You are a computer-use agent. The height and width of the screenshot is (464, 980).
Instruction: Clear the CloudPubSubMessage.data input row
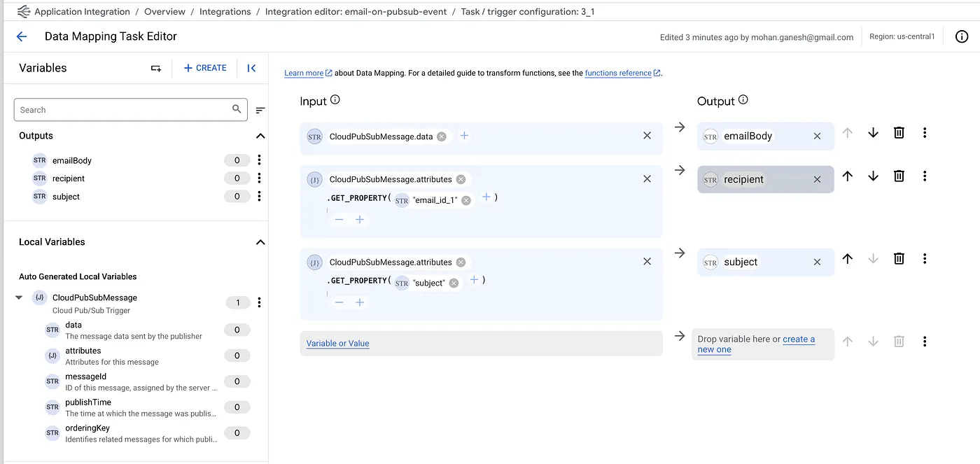coord(647,136)
